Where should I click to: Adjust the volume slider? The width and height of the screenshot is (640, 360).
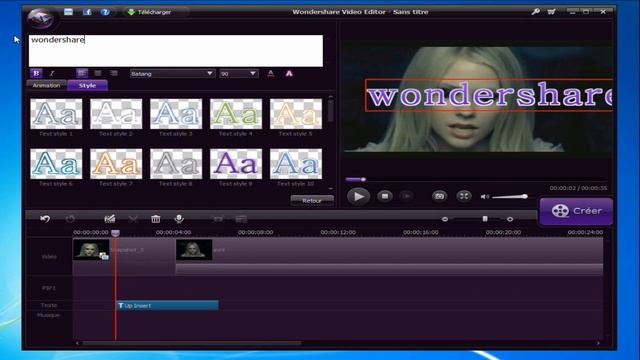[510, 197]
